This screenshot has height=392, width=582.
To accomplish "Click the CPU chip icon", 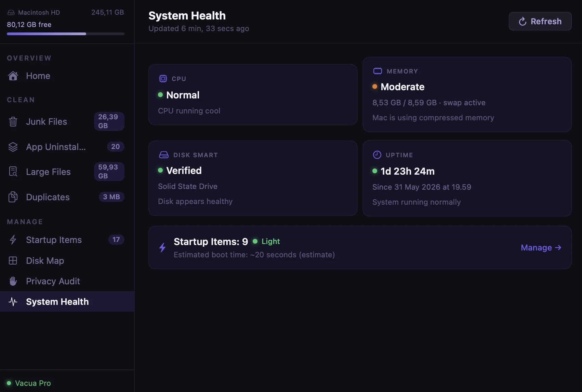I will pyautogui.click(x=163, y=79).
